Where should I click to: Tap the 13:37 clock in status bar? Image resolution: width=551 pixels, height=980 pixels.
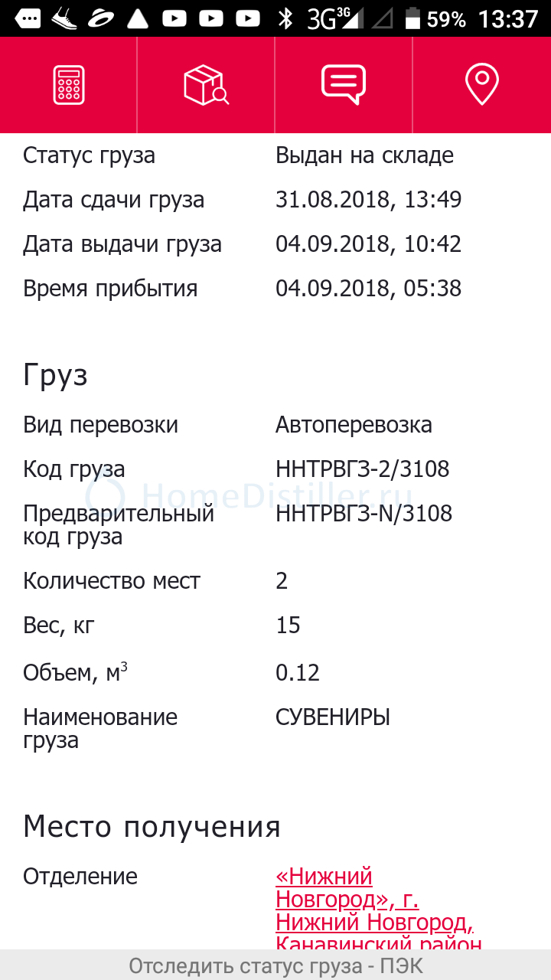click(x=509, y=18)
